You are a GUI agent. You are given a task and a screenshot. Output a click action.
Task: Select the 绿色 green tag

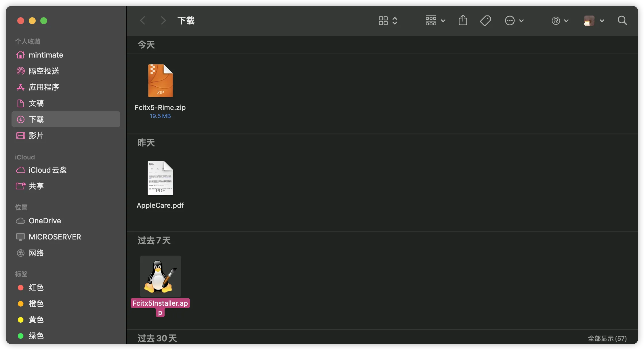pos(66,336)
